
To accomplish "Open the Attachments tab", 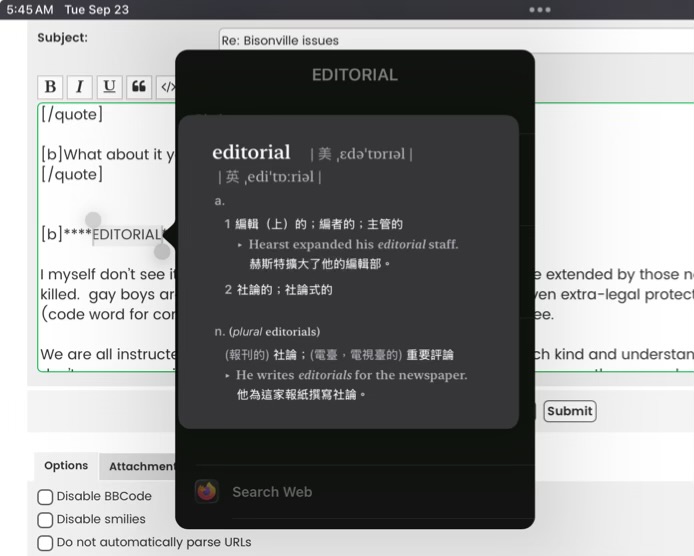I will tap(141, 466).
